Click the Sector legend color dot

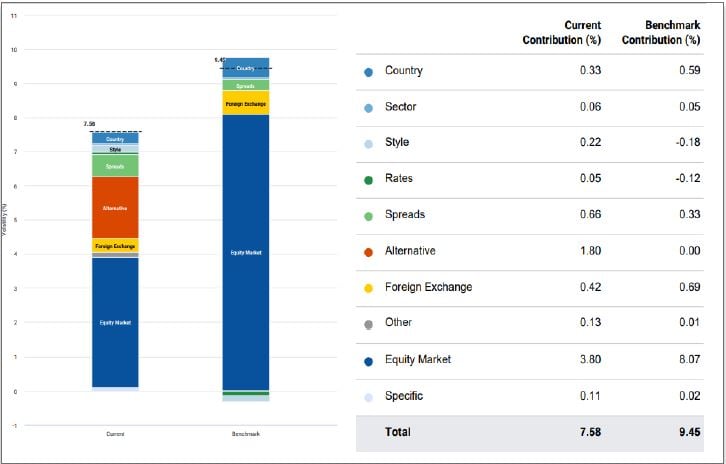369,108
